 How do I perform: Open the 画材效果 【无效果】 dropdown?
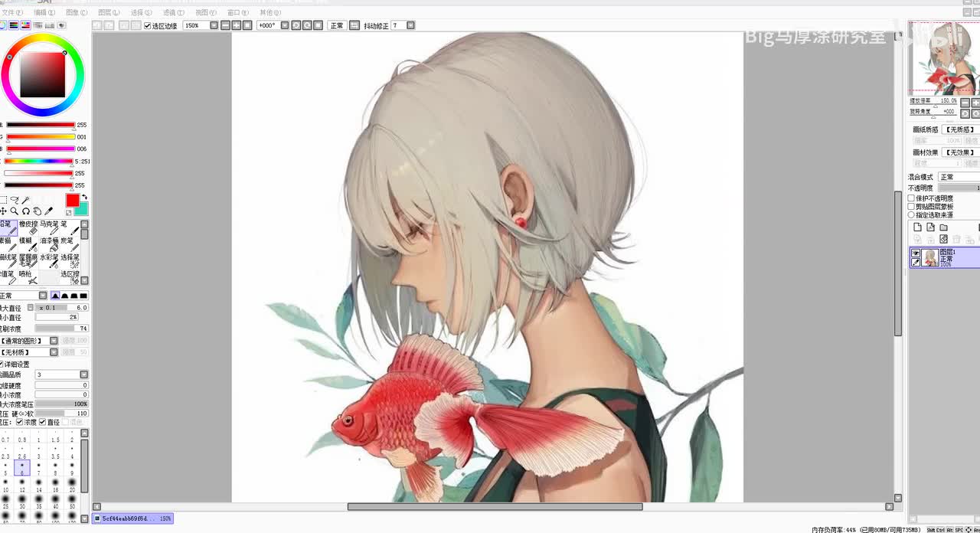click(x=960, y=152)
